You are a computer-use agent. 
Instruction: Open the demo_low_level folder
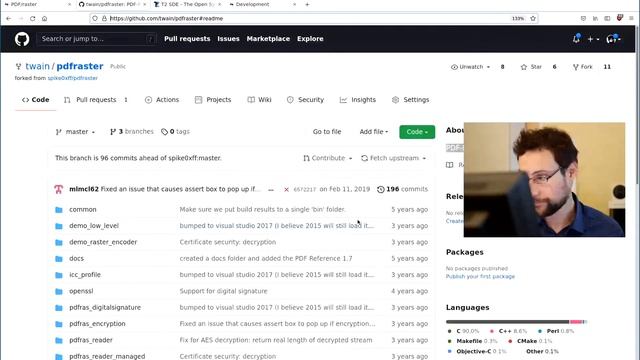[94, 226]
